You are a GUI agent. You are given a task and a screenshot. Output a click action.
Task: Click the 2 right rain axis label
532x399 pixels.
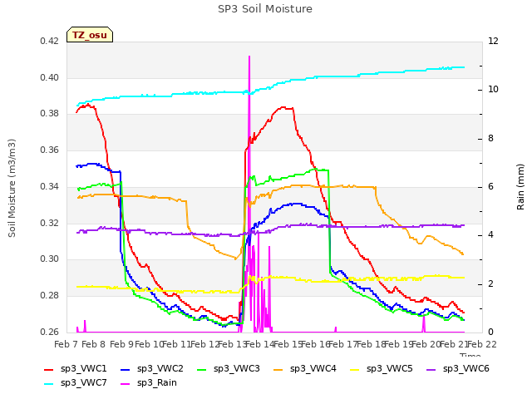(490, 283)
